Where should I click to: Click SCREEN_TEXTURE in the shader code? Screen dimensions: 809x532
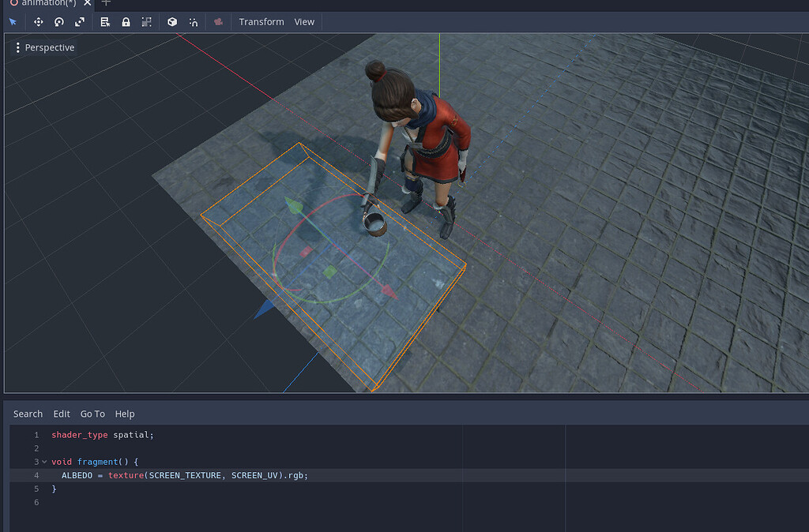point(185,475)
